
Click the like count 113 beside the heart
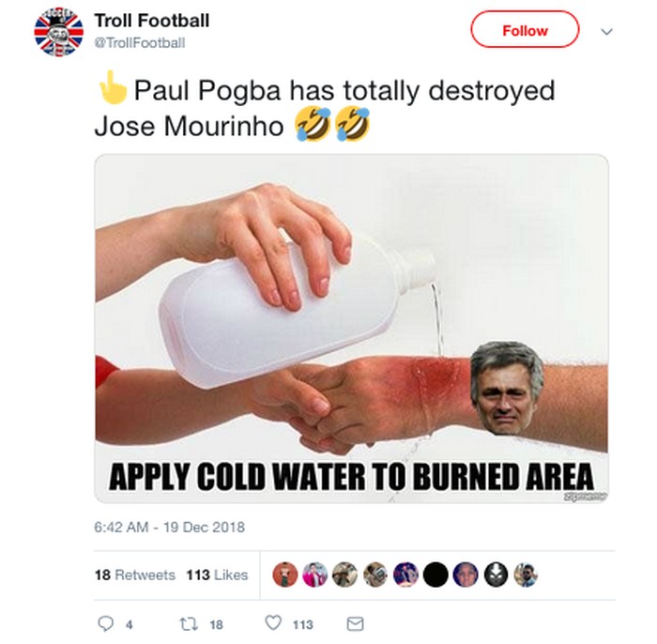(303, 624)
